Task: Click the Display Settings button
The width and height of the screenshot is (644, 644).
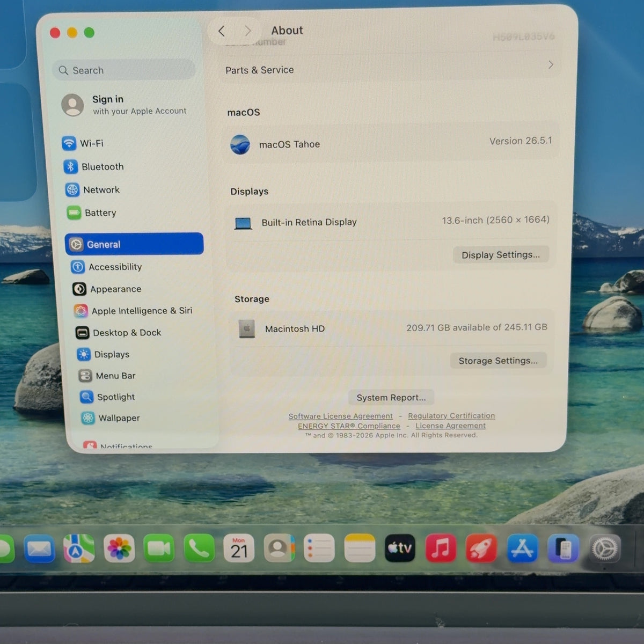Action: tap(501, 254)
